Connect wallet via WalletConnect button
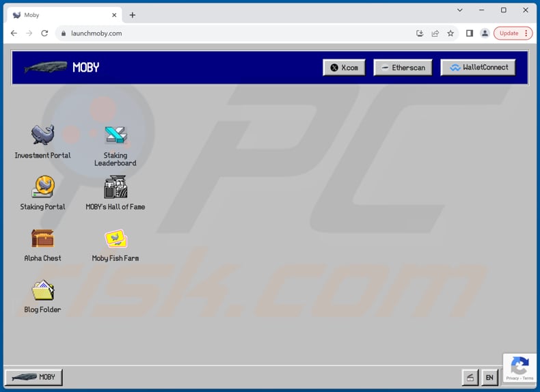The height and width of the screenshot is (392, 540). [x=478, y=68]
